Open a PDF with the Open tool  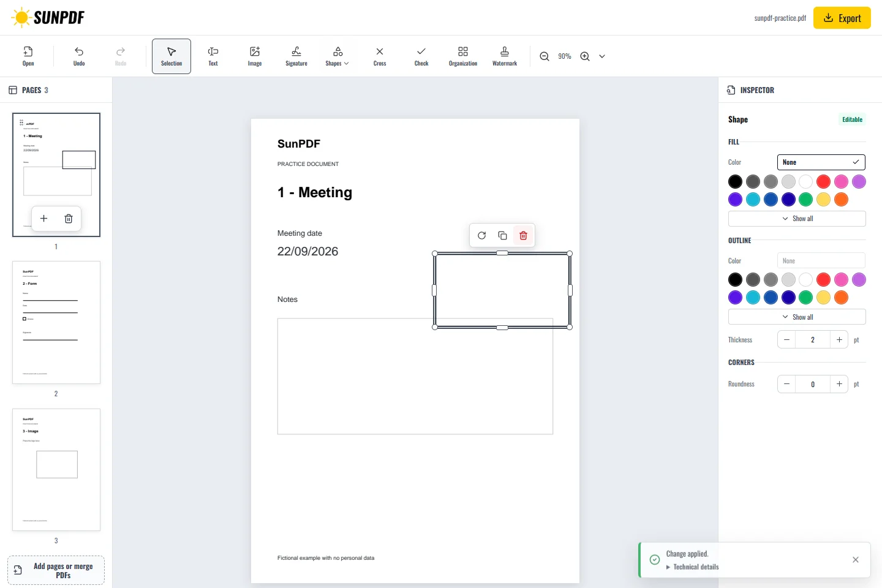point(28,56)
